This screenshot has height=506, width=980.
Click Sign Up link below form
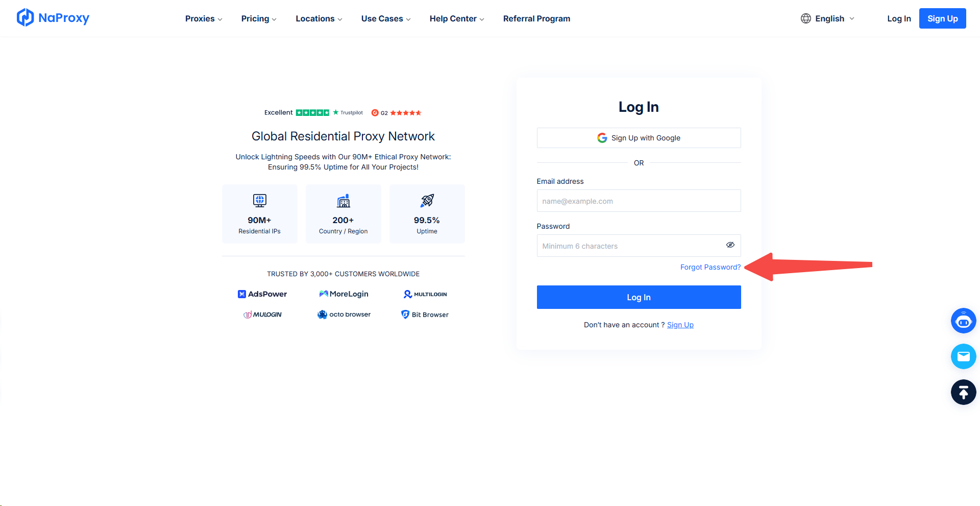pyautogui.click(x=680, y=325)
